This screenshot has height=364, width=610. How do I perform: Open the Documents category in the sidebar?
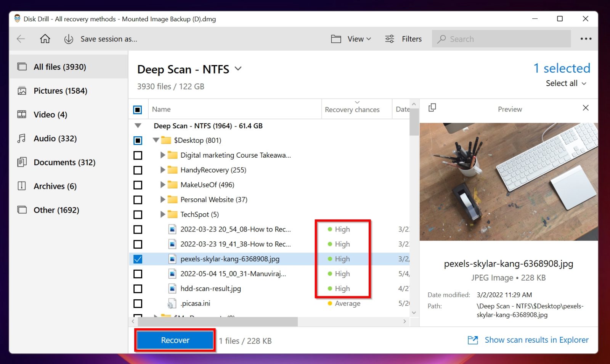(64, 162)
